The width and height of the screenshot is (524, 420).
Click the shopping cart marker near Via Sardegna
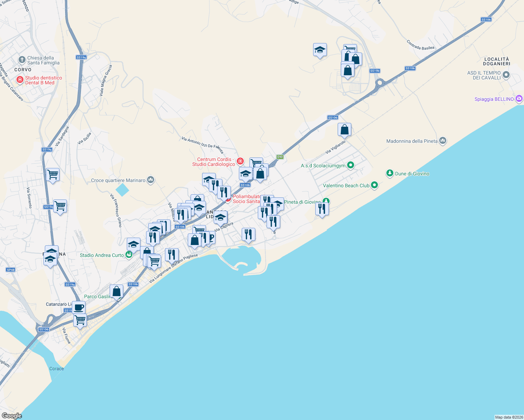pyautogui.click(x=53, y=175)
